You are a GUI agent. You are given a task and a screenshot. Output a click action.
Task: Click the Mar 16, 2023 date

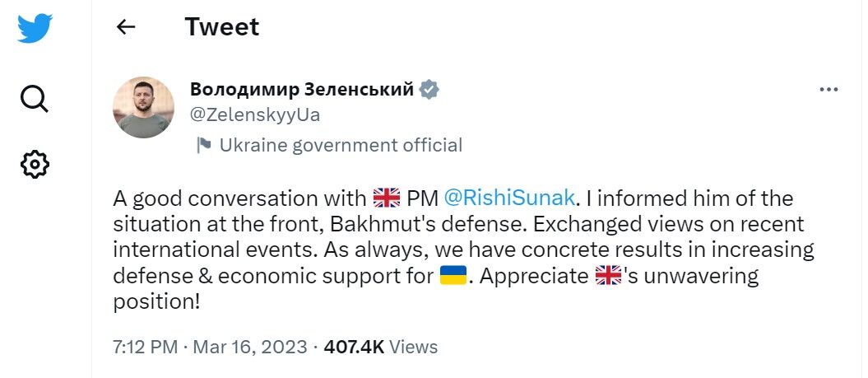pos(250,347)
